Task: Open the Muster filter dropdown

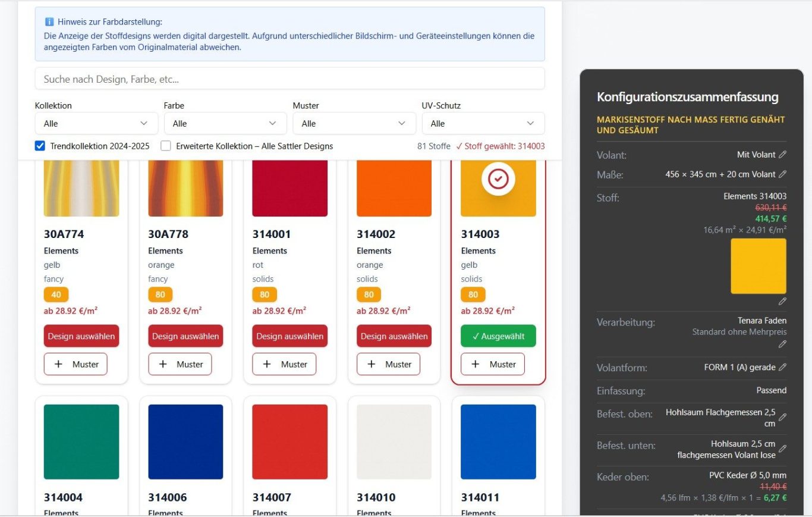Action: pyautogui.click(x=354, y=124)
